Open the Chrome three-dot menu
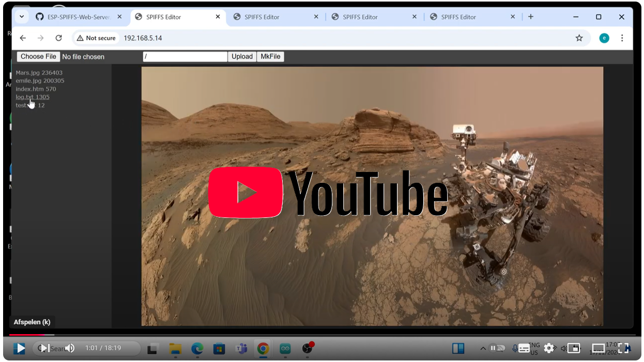The image size is (644, 362). coord(622,38)
